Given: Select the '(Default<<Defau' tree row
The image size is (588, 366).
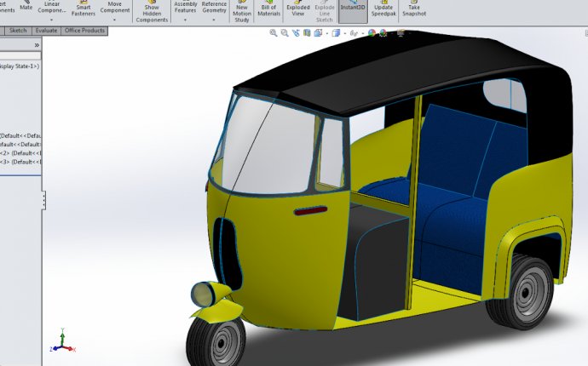Looking at the screenshot, I should click(20, 136).
